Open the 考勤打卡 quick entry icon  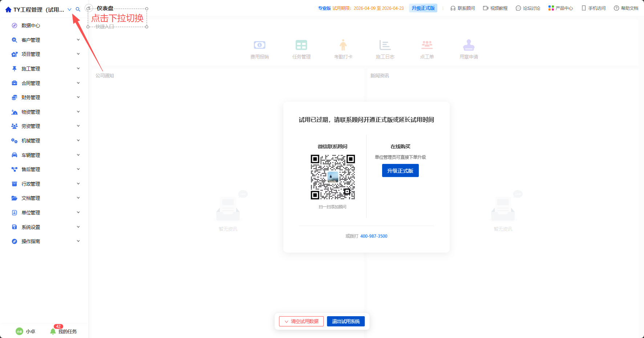pos(343,45)
